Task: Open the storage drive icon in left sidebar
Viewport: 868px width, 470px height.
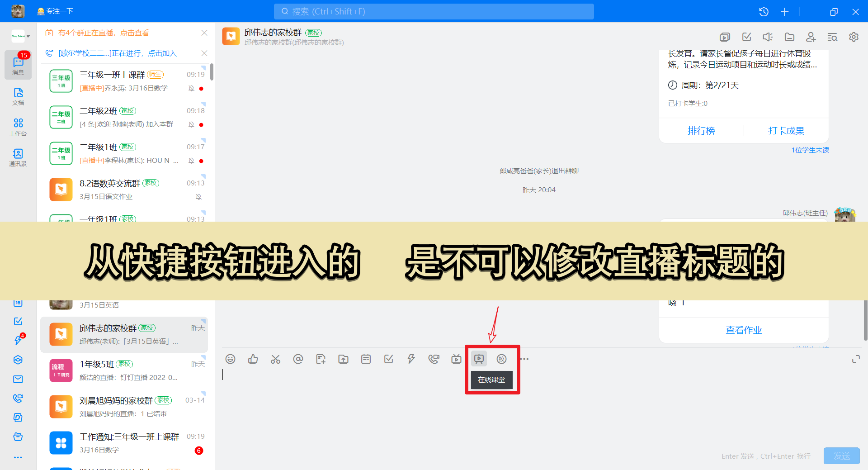Action: pos(18,437)
